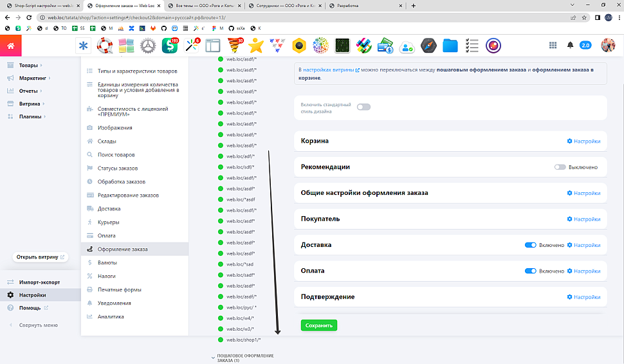
Task: Click the red home icon
Action: point(10,46)
